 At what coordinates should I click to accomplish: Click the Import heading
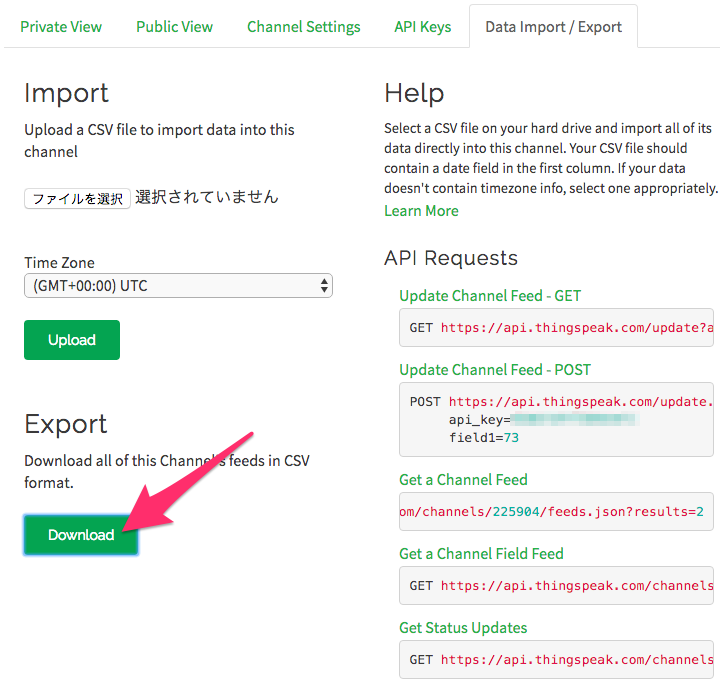pyautogui.click(x=67, y=93)
